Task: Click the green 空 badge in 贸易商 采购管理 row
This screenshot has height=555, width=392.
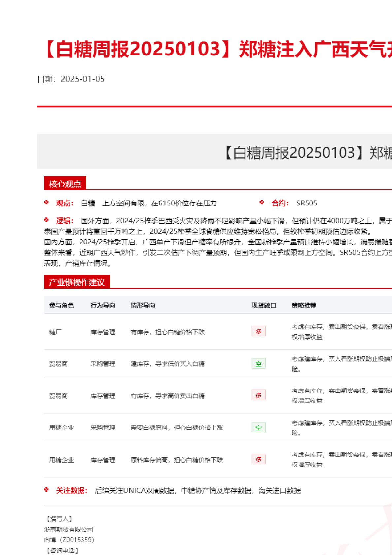Action: click(258, 363)
